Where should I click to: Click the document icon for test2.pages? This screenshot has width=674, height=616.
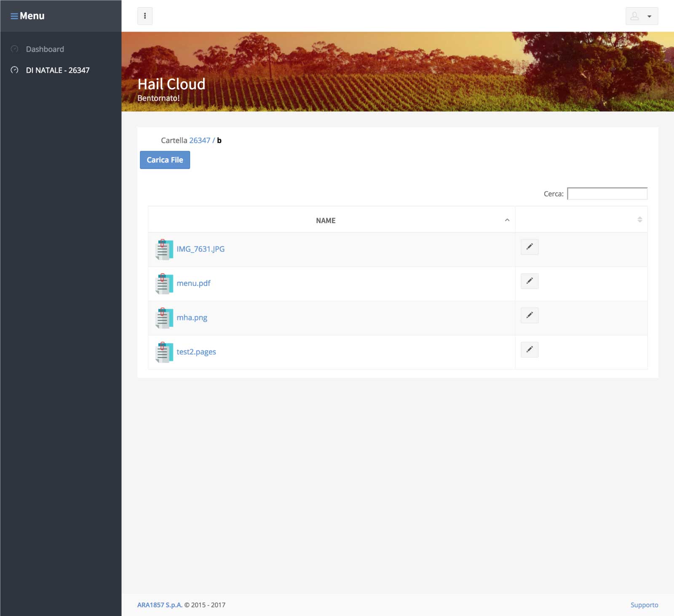164,352
